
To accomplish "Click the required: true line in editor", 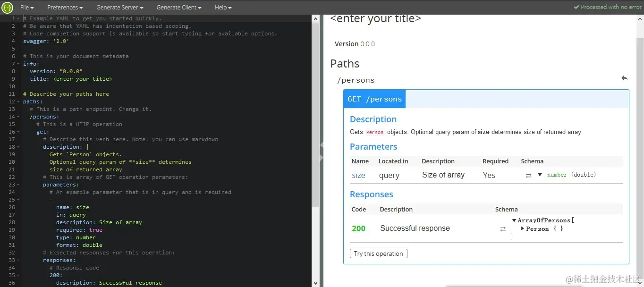I will pos(79,230).
